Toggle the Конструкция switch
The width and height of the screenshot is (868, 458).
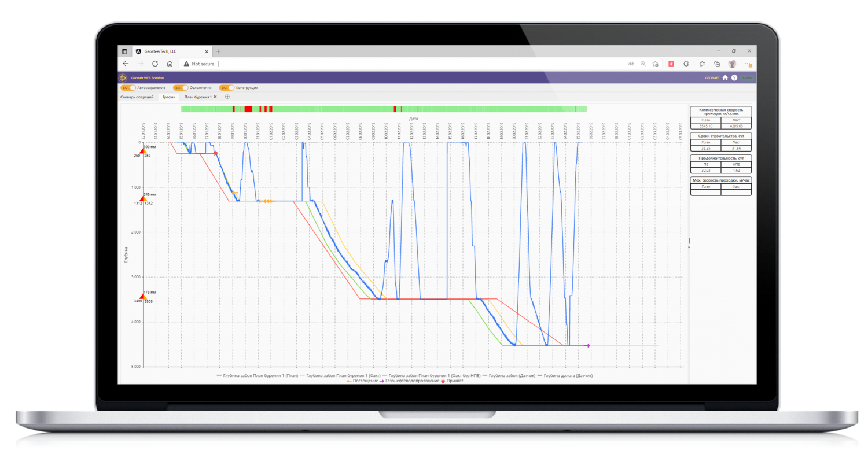[x=227, y=88]
